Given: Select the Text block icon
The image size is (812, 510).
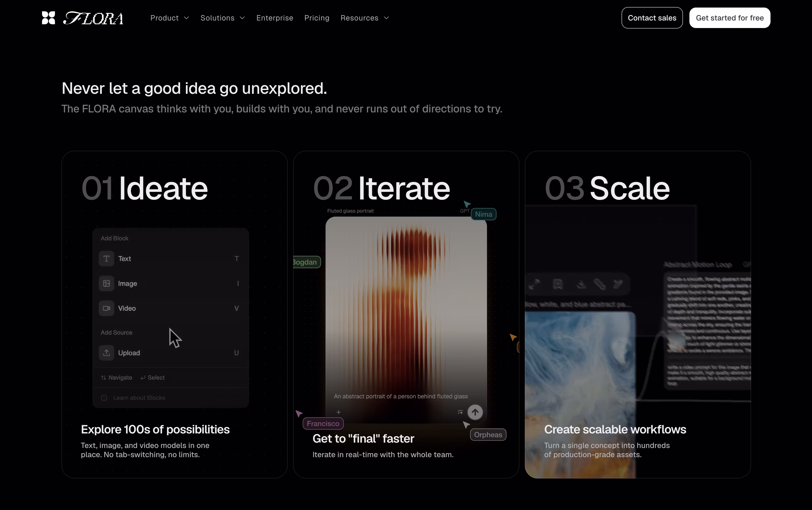Looking at the screenshot, I should [106, 259].
